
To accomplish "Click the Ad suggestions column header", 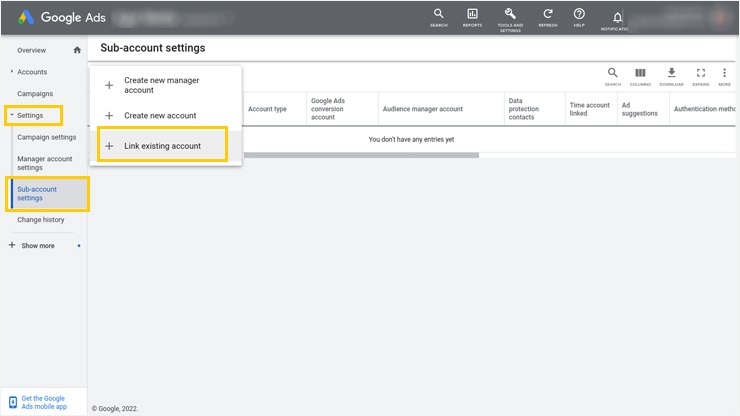I will click(639, 109).
